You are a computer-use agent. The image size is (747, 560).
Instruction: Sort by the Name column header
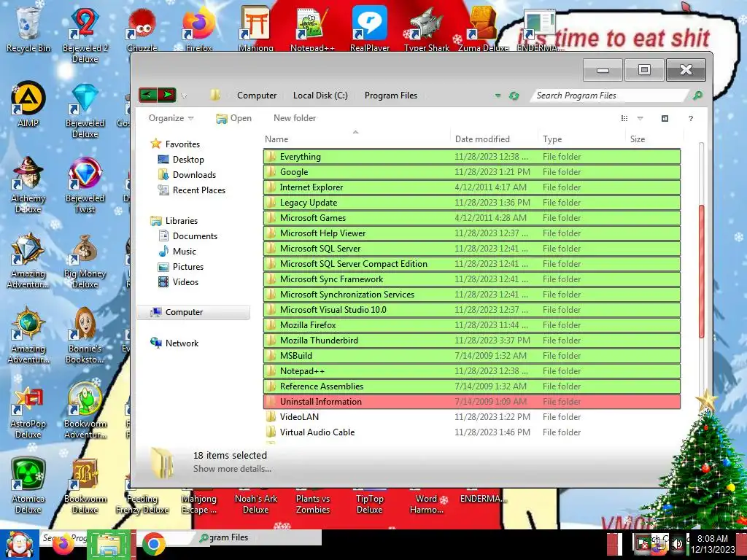pos(356,139)
